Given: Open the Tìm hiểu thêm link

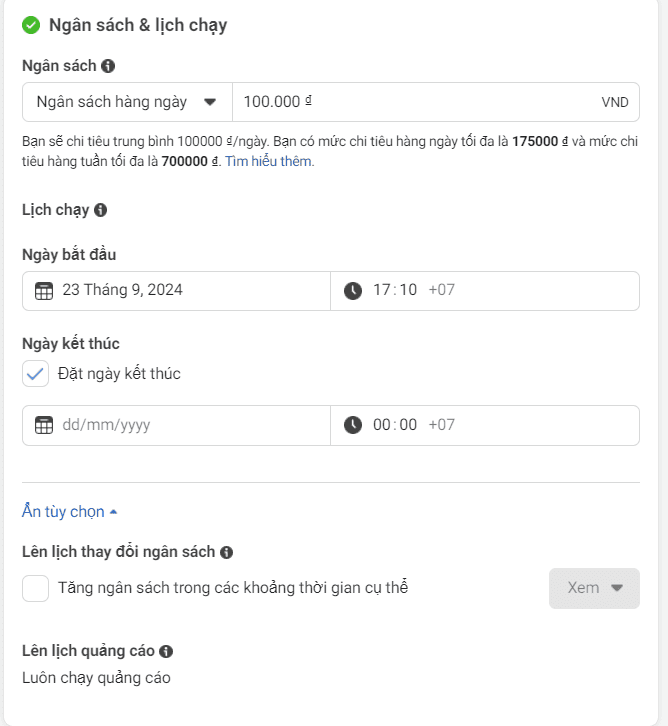Looking at the screenshot, I should tap(268, 161).
